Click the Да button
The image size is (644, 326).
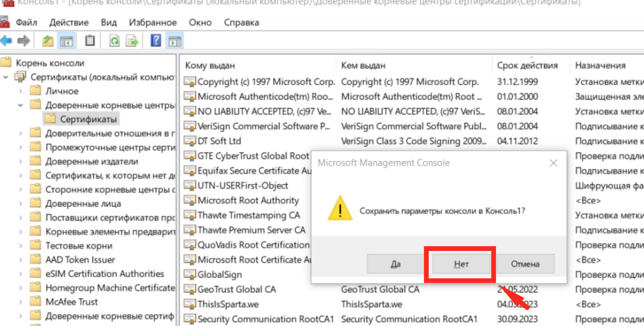point(396,264)
